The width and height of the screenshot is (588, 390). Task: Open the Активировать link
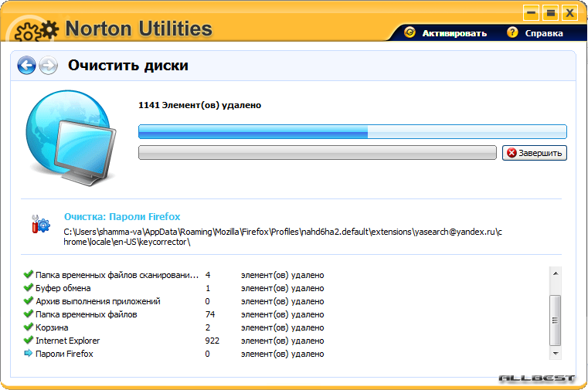pos(454,33)
